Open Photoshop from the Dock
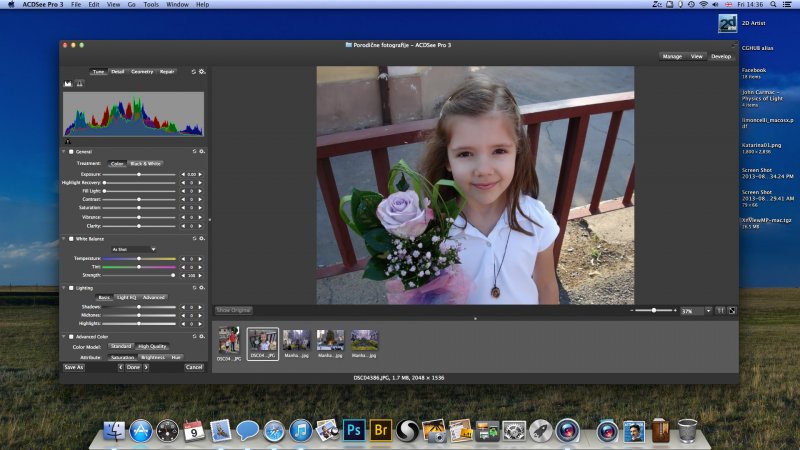The height and width of the screenshot is (450, 800). (354, 430)
